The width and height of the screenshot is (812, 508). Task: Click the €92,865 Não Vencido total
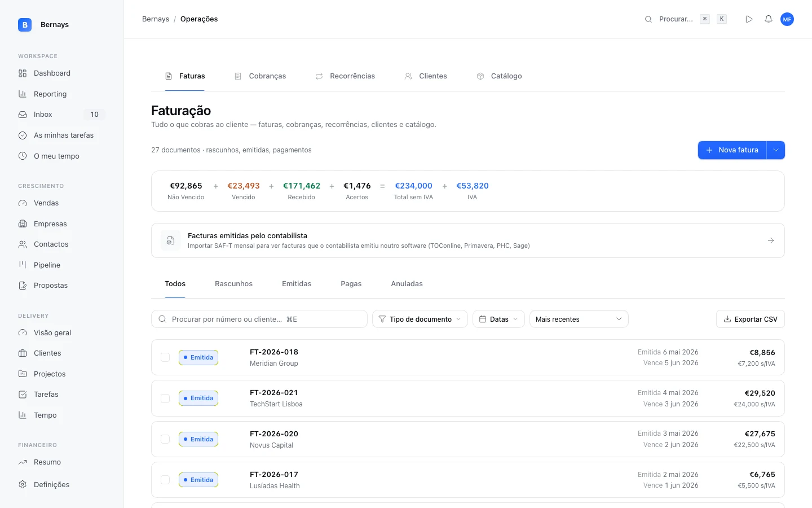[186, 186]
